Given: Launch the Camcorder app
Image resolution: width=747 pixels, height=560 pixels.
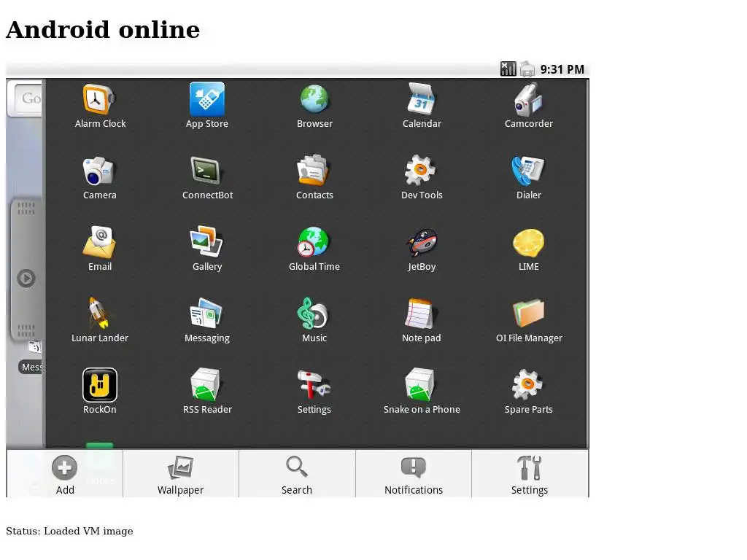Looking at the screenshot, I should (528, 106).
